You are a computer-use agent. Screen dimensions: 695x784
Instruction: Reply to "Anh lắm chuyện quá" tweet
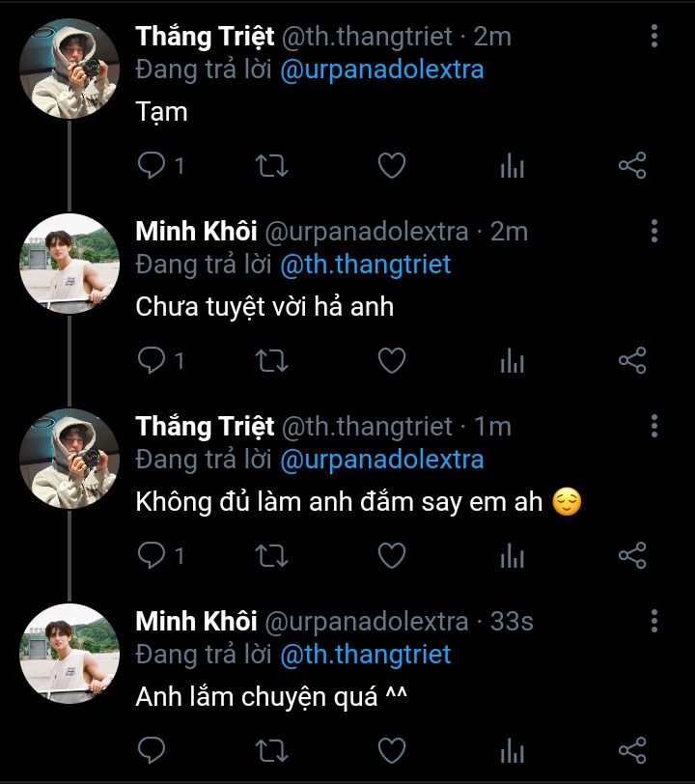[x=153, y=749]
